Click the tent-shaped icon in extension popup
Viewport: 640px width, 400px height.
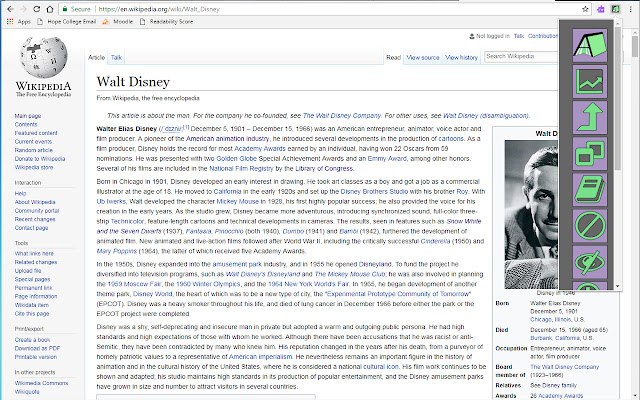(x=589, y=43)
